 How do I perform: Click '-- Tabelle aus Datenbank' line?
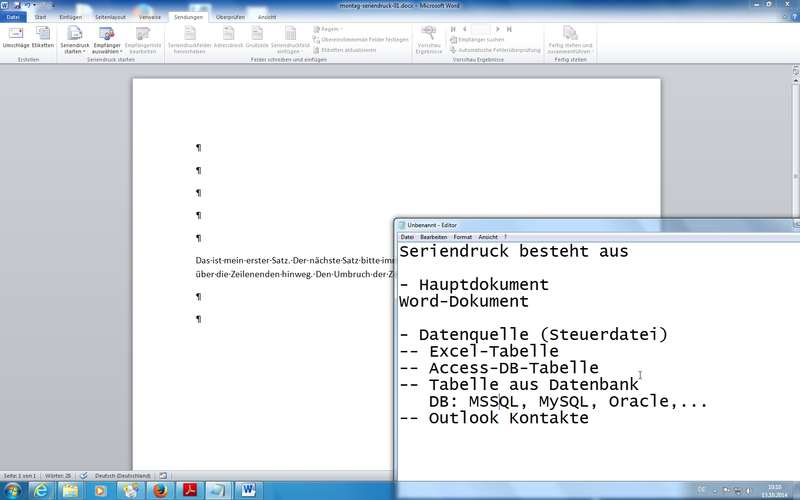519,385
